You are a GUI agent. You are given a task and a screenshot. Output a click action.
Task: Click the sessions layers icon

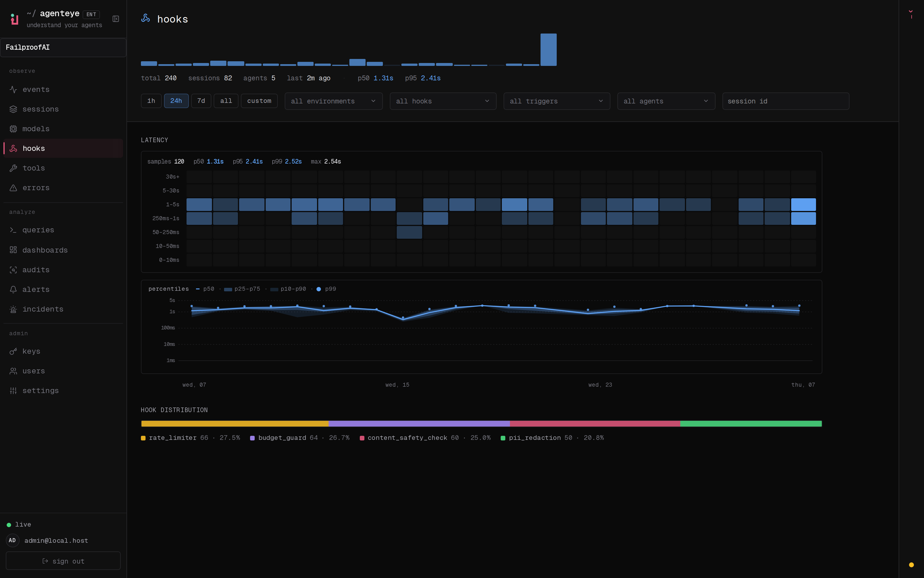(x=13, y=109)
